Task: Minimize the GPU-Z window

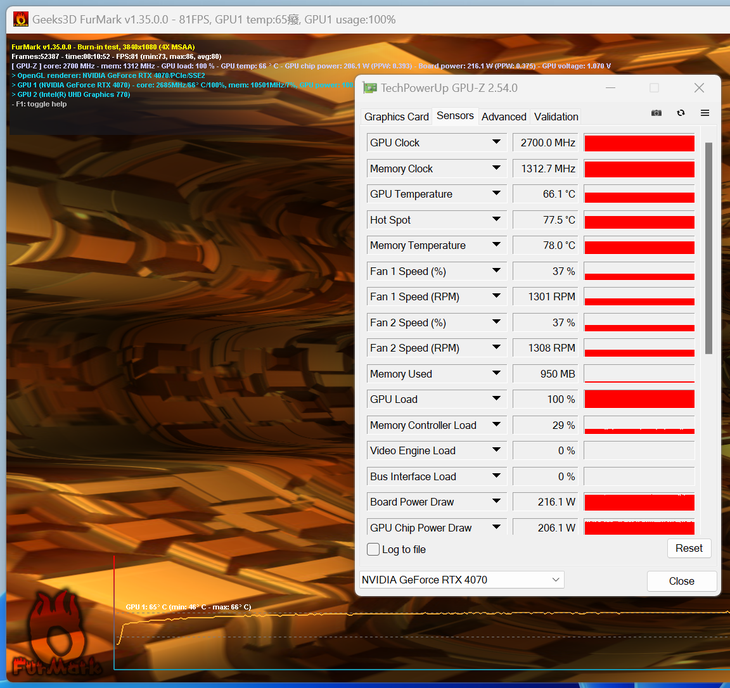Action: [610, 88]
